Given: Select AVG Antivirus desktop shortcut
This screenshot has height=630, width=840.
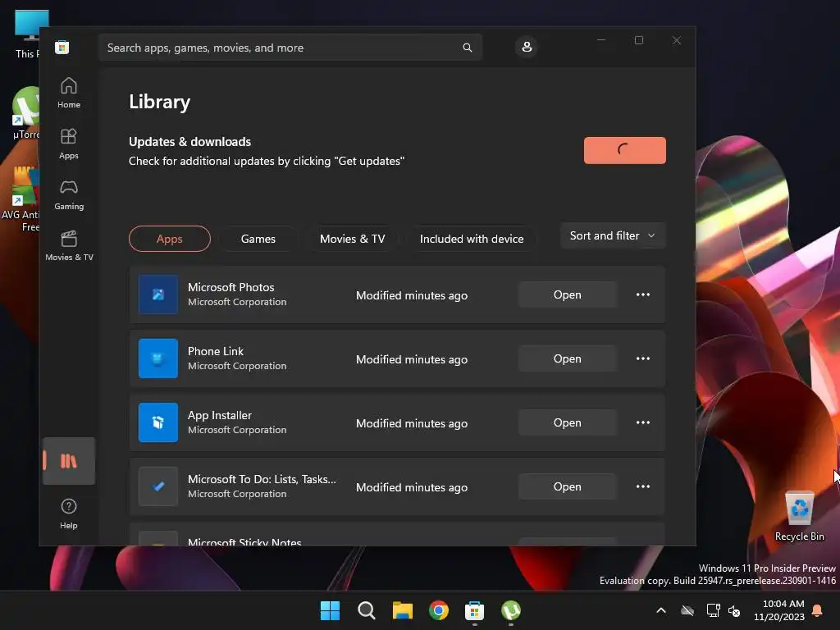Looking at the screenshot, I should point(21,199).
